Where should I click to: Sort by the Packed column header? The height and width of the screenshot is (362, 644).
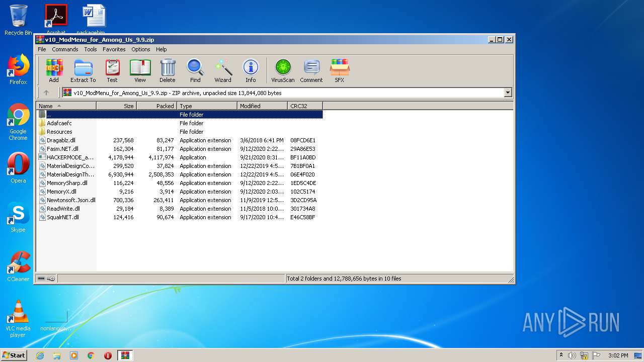click(x=156, y=106)
